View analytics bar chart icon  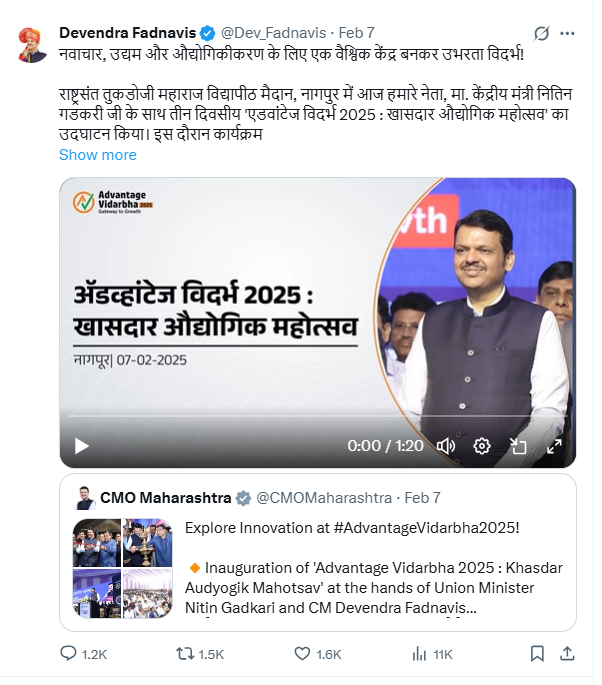pyautogui.click(x=419, y=654)
